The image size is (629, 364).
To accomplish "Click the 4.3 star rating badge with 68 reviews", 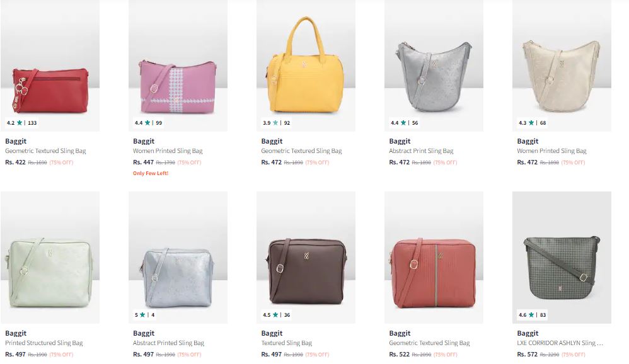I will (533, 123).
